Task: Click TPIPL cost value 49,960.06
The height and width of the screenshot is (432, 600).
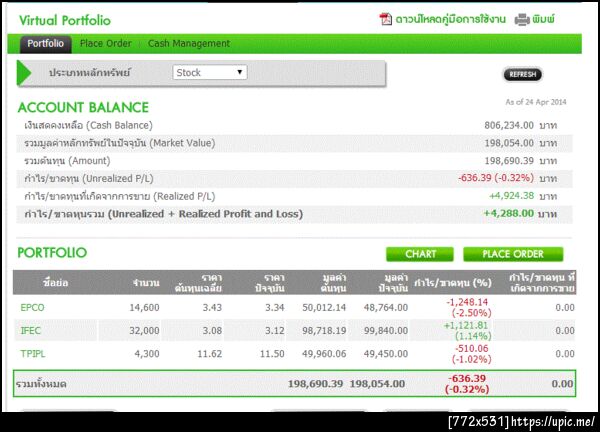Action: [x=324, y=354]
